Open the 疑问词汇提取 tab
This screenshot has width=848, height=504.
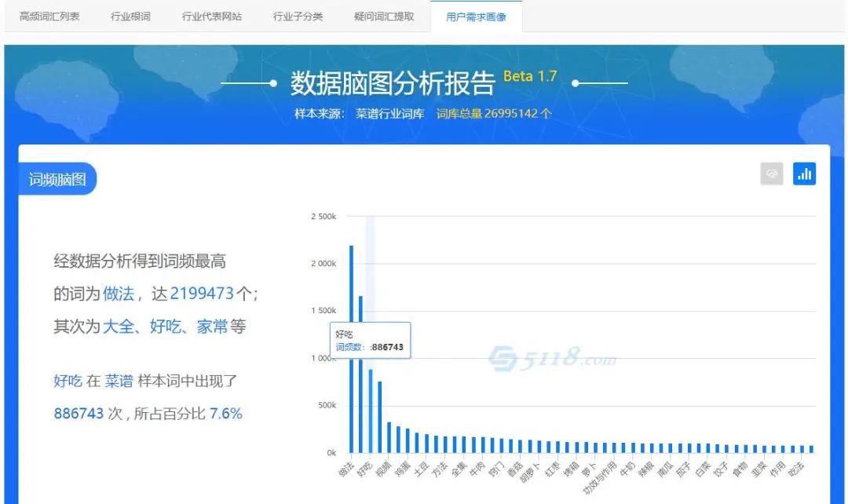(382, 15)
